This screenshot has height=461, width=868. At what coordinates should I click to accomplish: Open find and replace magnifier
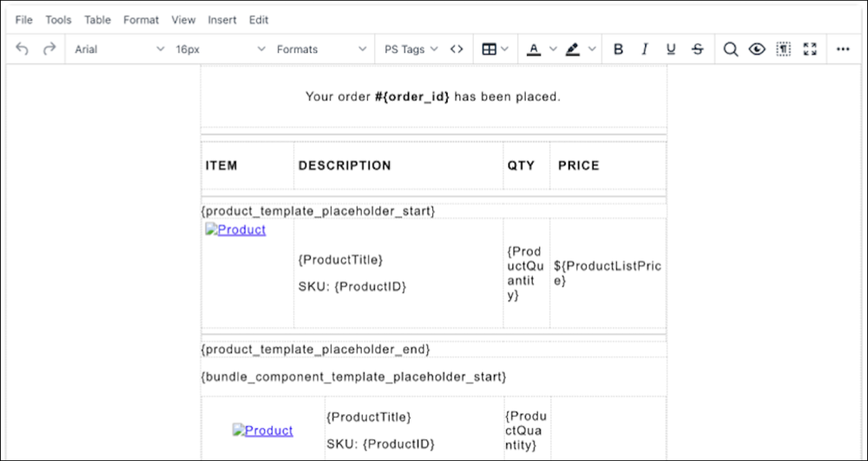point(731,49)
